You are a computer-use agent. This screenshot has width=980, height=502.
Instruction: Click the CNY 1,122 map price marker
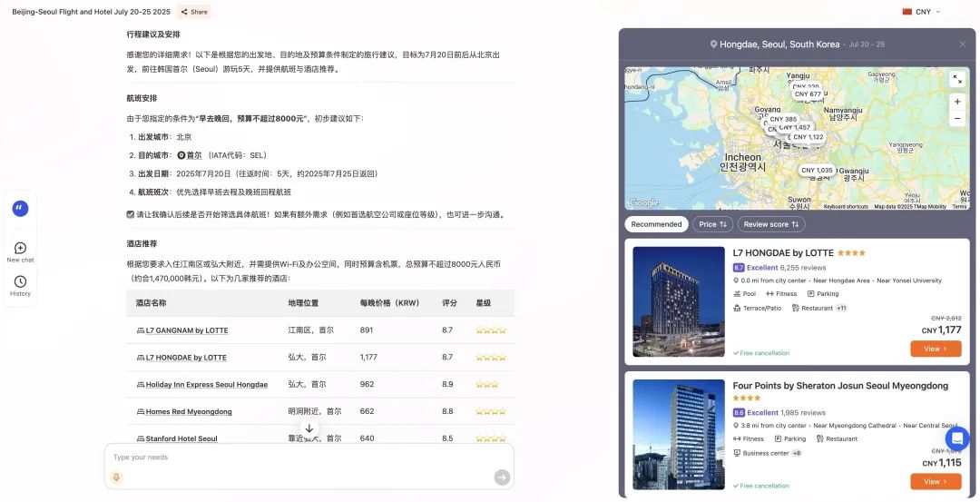808,137
